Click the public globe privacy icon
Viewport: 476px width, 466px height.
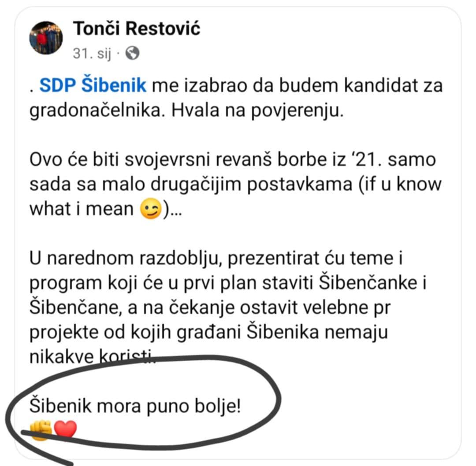pos(132,53)
